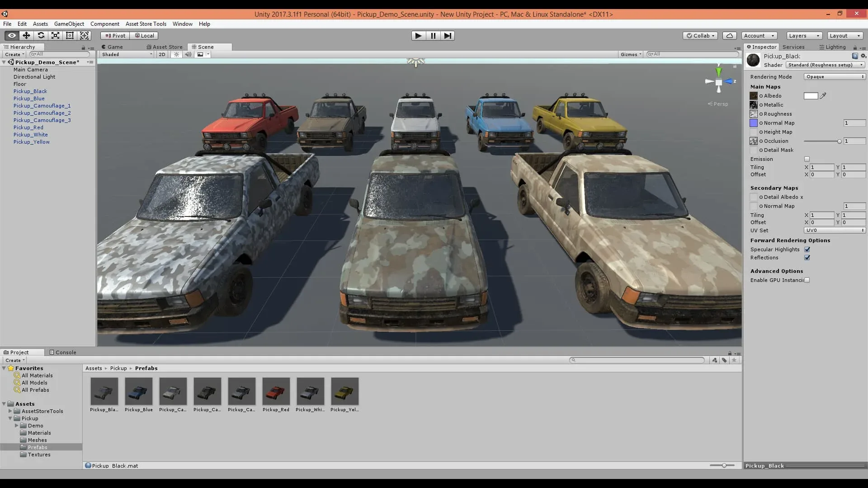This screenshot has height=488, width=868.
Task: Select the Rect Transform tool
Action: (70, 35)
